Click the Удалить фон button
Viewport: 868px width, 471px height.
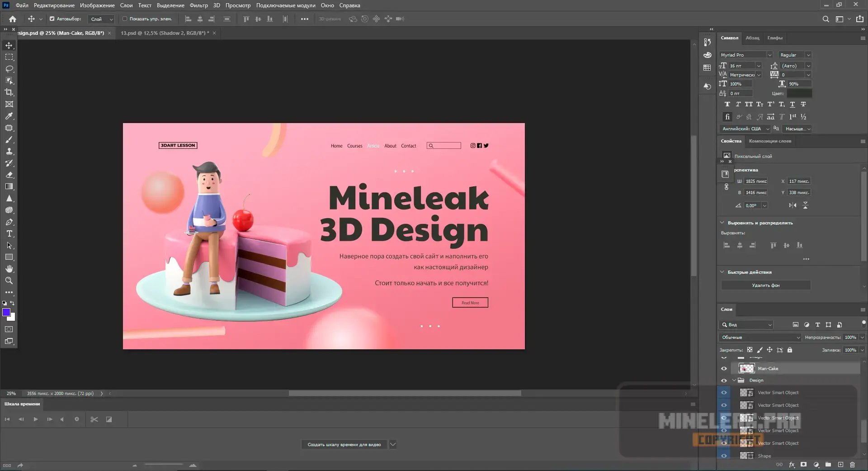(766, 285)
